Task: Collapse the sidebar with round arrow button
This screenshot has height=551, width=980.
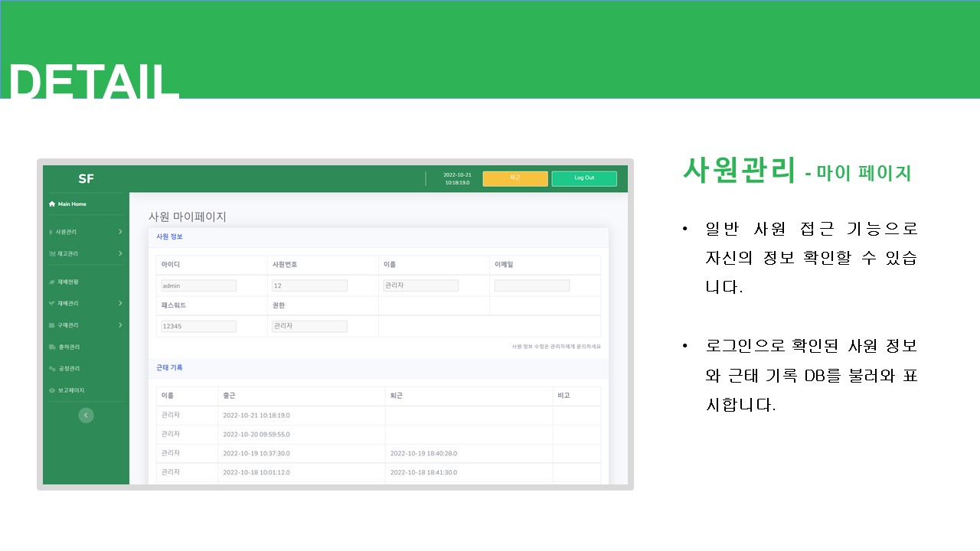Action: click(x=86, y=415)
